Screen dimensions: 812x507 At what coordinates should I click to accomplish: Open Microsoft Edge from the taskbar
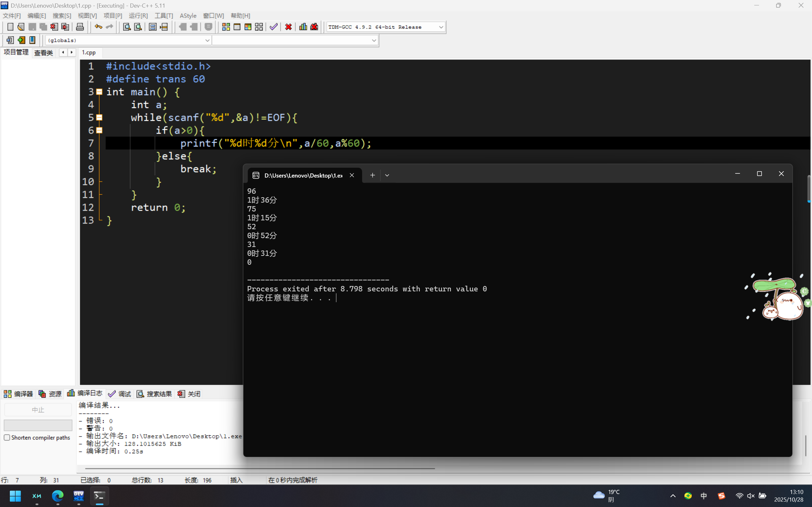pos(58,496)
